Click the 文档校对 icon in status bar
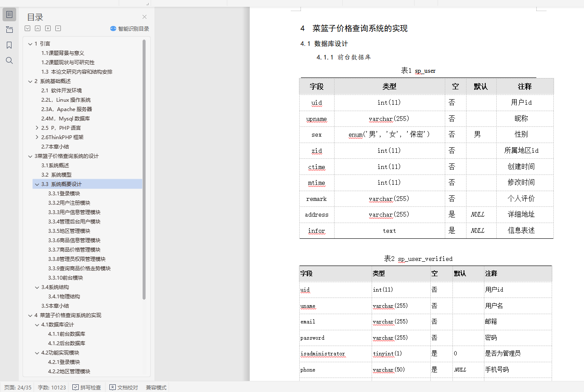Screen dimensions: 584x392 point(112,387)
